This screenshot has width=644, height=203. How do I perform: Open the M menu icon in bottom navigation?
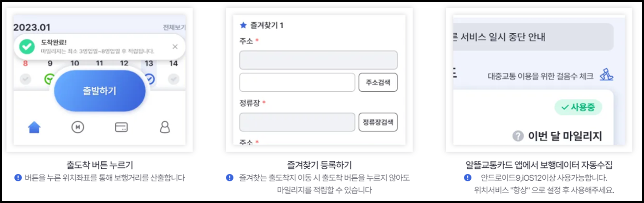coord(77,127)
